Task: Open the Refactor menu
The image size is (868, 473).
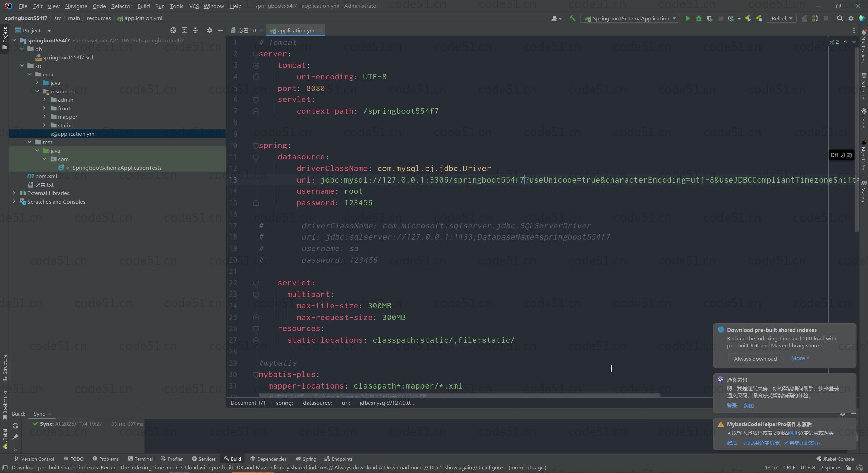Action: (x=121, y=6)
